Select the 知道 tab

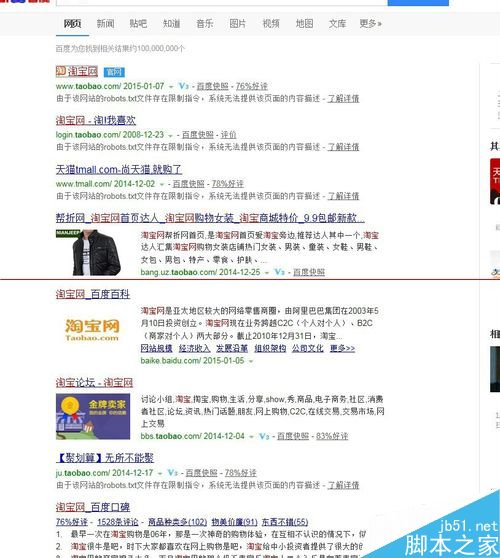pyautogui.click(x=172, y=23)
